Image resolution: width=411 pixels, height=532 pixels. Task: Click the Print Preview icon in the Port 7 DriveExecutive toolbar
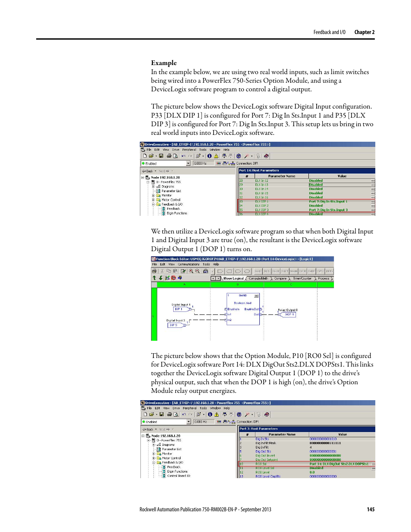(x=176, y=414)
